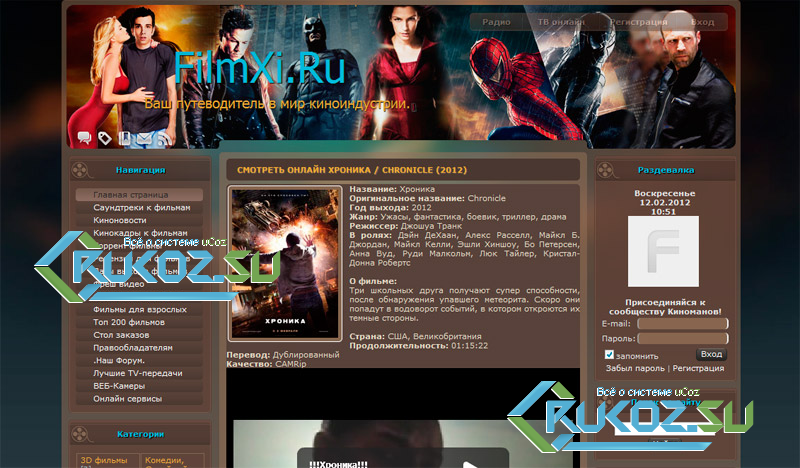Click Регистрация link below login form

(x=698, y=368)
